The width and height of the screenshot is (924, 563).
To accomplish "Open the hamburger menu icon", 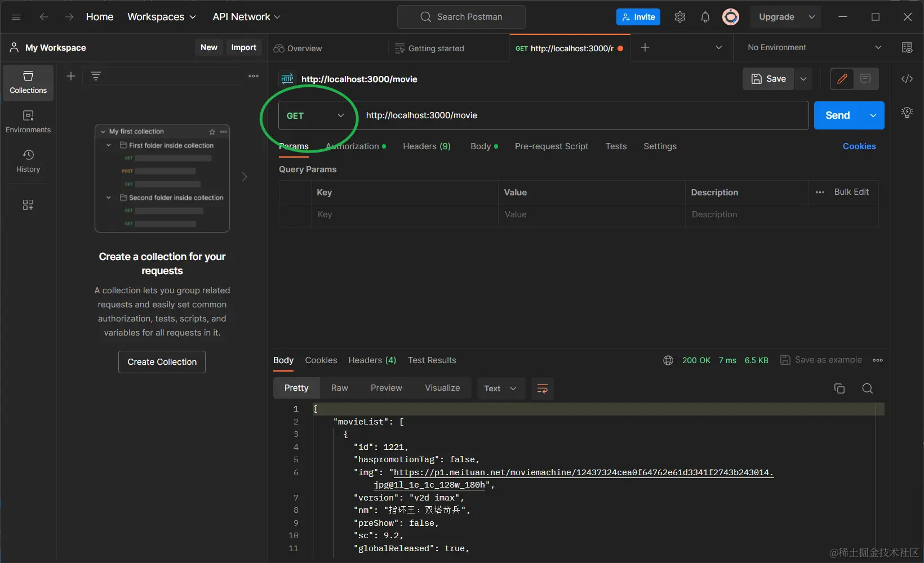I will (x=16, y=17).
